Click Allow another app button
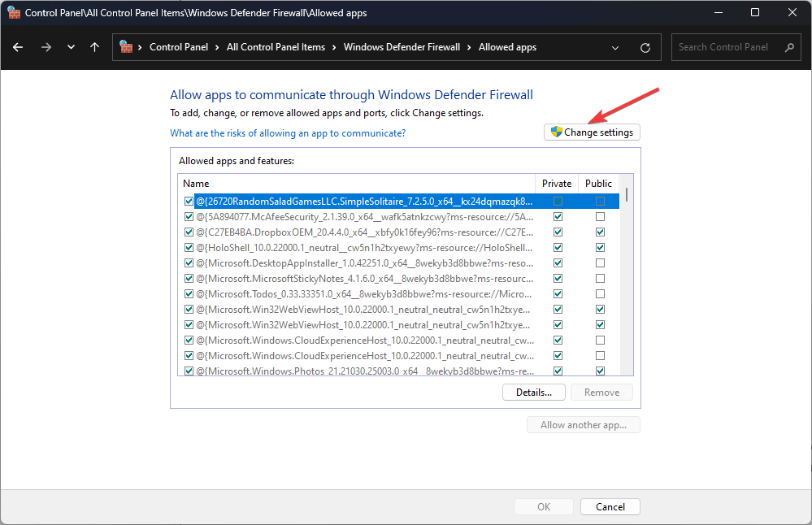Viewport: 812px width, 525px height. coord(584,425)
